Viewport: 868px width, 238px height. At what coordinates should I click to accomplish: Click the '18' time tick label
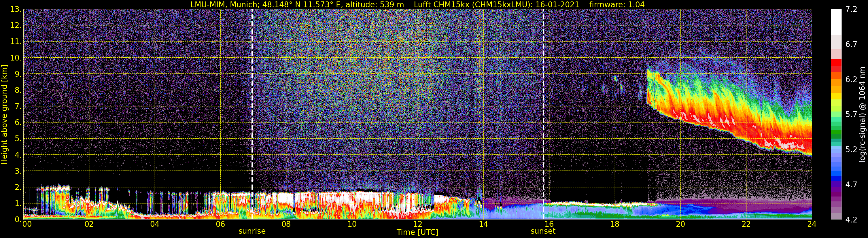[614, 224]
